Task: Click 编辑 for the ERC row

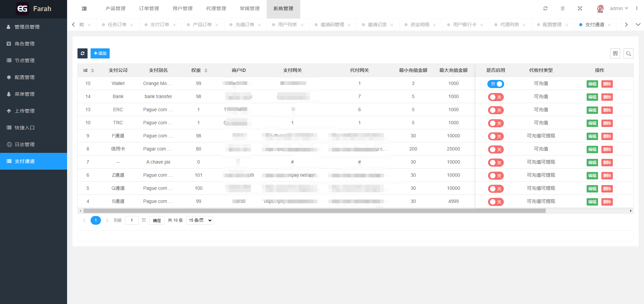Action: click(592, 110)
